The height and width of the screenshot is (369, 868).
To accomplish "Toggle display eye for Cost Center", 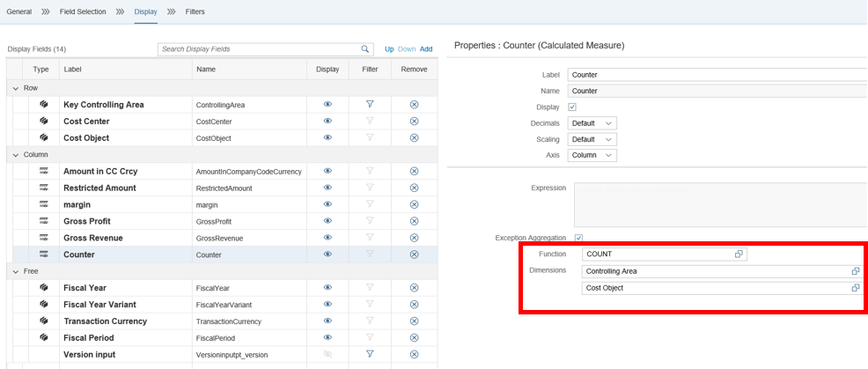I will (327, 121).
